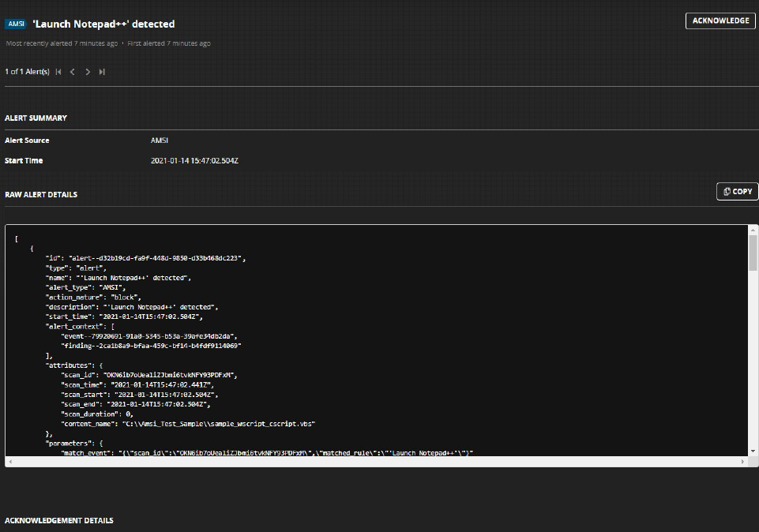Click the event-- identifier line
The image size is (759, 532).
149,336
